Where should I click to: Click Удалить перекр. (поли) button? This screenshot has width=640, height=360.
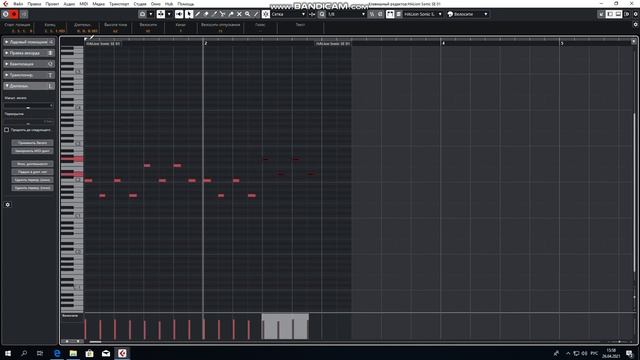point(32,188)
